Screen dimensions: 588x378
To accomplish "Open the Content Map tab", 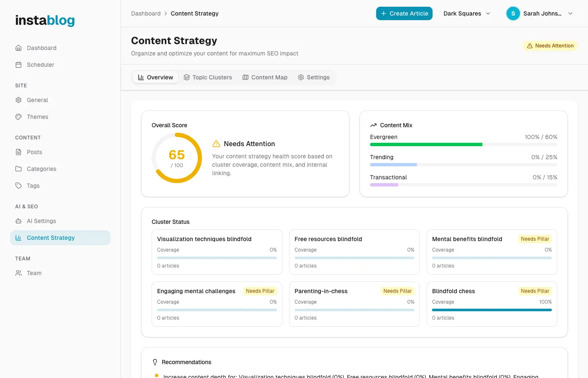I will 265,77.
